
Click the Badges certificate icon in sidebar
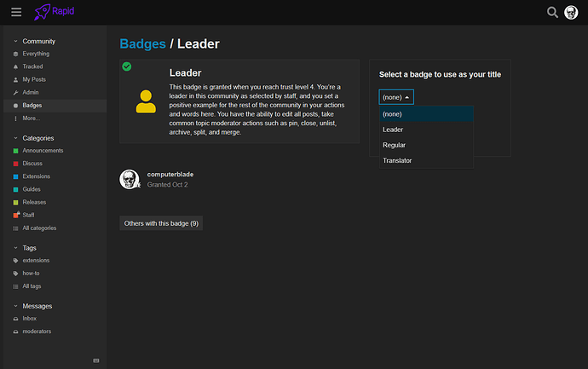15,106
